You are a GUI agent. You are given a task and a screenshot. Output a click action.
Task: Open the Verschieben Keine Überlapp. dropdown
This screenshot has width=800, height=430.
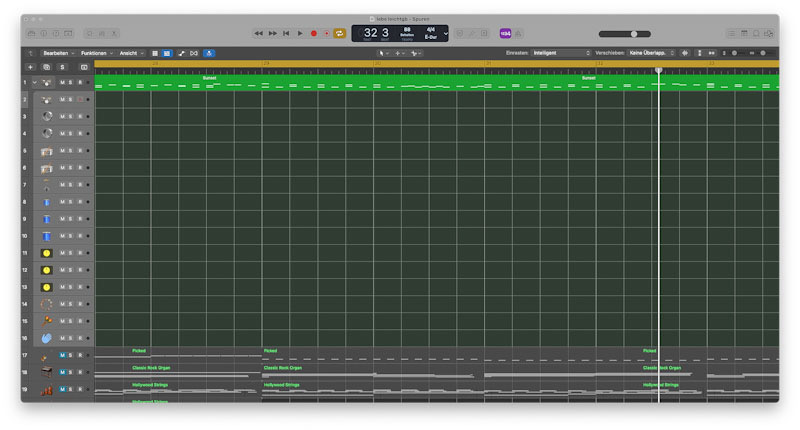tap(652, 53)
